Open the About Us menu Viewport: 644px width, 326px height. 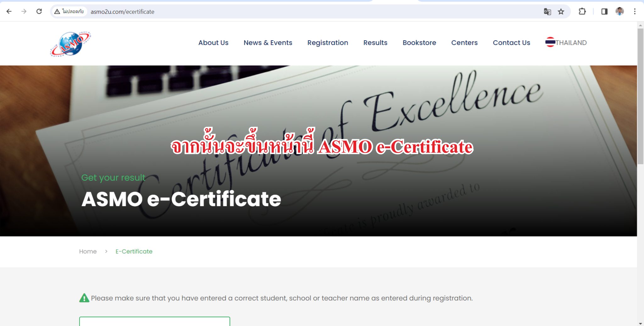click(213, 43)
